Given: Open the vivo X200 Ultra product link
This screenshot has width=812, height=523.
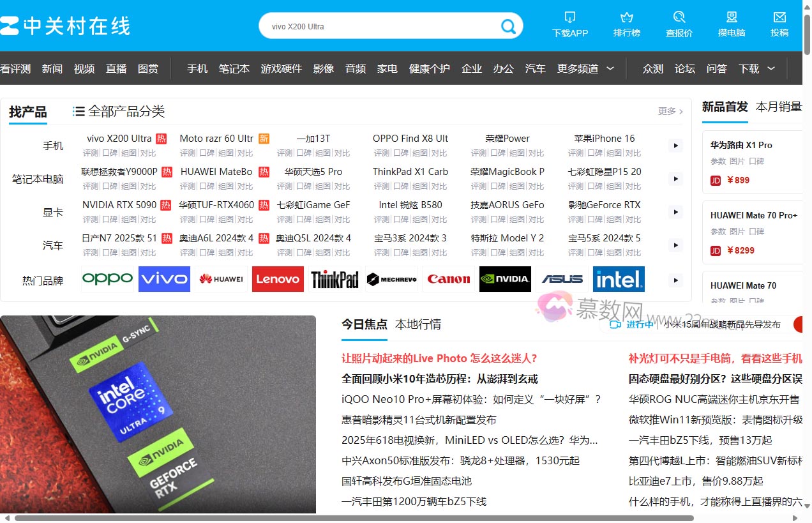Looking at the screenshot, I should tap(119, 139).
